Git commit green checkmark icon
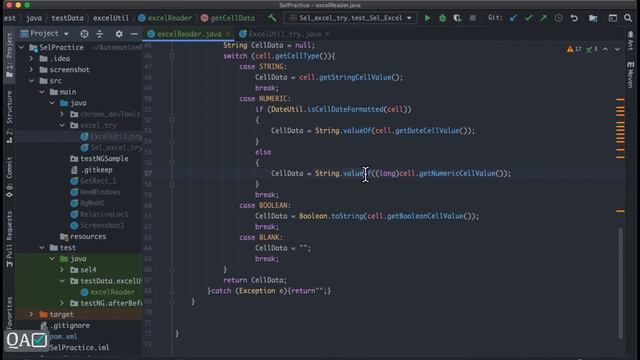Image resolution: width=640 pixels, height=360 pixels. (528, 18)
